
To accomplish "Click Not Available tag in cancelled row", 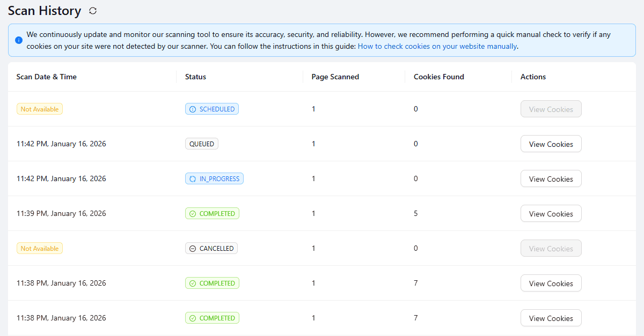I will coord(40,248).
